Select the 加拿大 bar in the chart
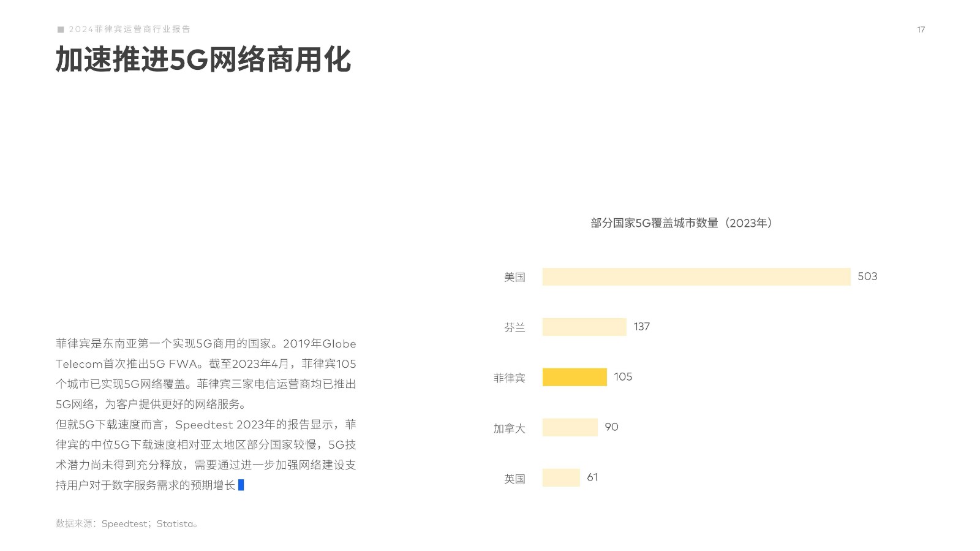Image resolution: width=980 pixels, height=551 pixels. 570,427
